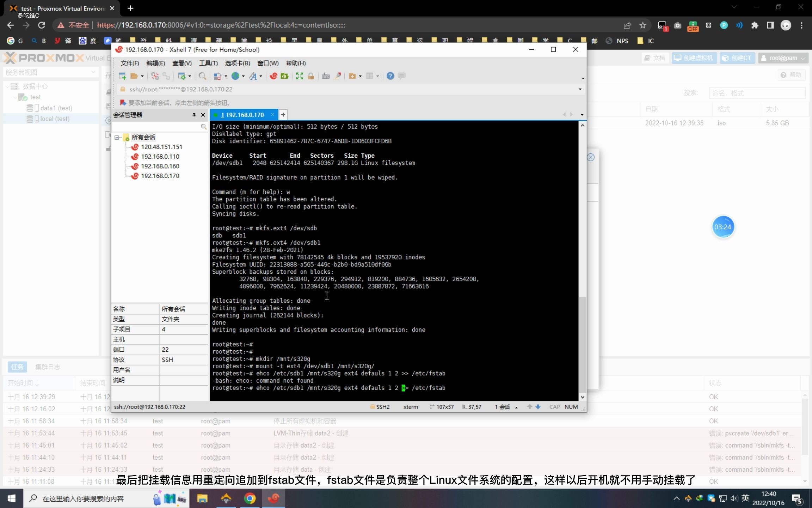This screenshot has height=508, width=812.
Task: Open the Chrome three-dot menu
Action: tap(802, 25)
